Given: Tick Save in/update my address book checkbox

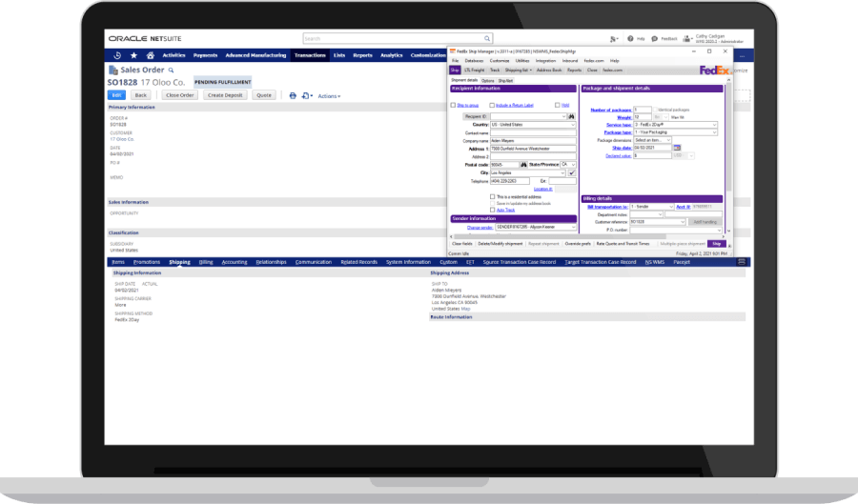Looking at the screenshot, I should [493, 203].
